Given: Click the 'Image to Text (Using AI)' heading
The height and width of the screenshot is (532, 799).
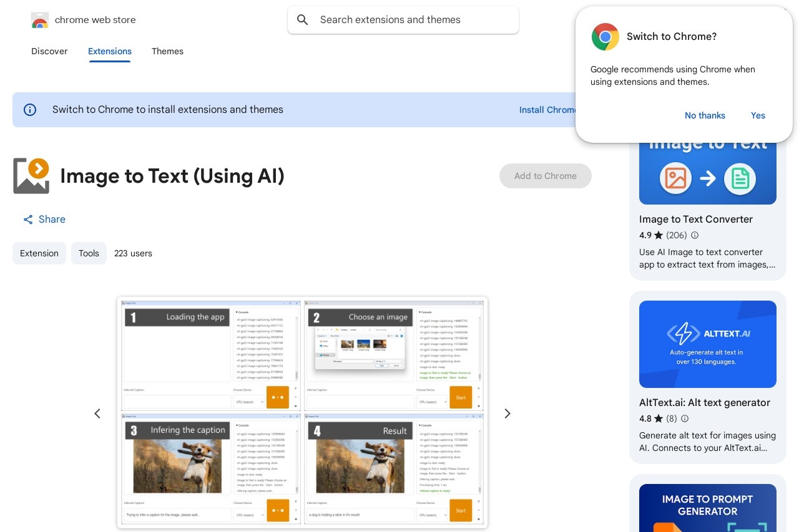Looking at the screenshot, I should pyautogui.click(x=172, y=176).
